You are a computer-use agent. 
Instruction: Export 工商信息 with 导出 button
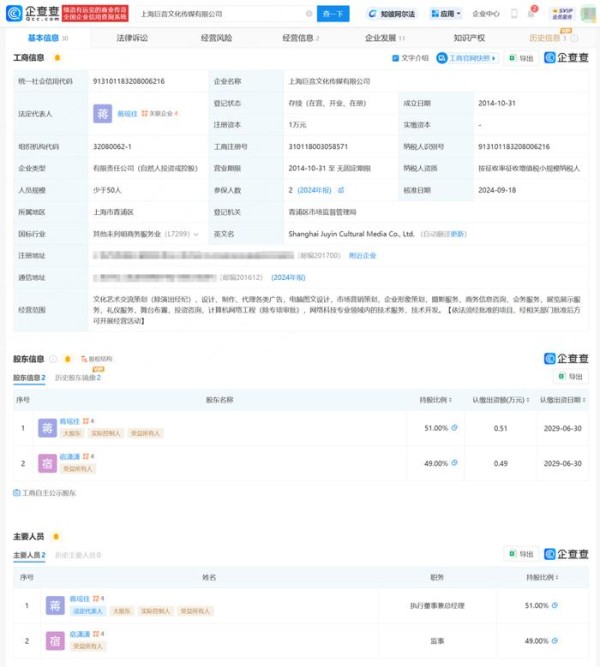[x=521, y=58]
